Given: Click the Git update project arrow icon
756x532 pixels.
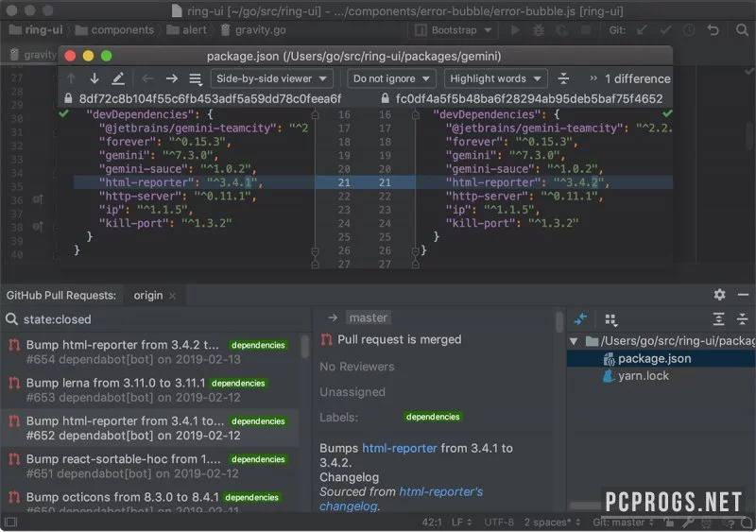Looking at the screenshot, I should coord(642,30).
